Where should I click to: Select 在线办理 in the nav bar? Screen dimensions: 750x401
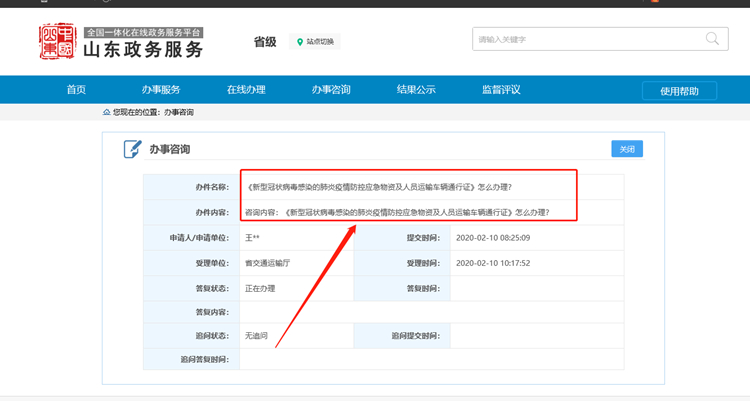(x=245, y=90)
